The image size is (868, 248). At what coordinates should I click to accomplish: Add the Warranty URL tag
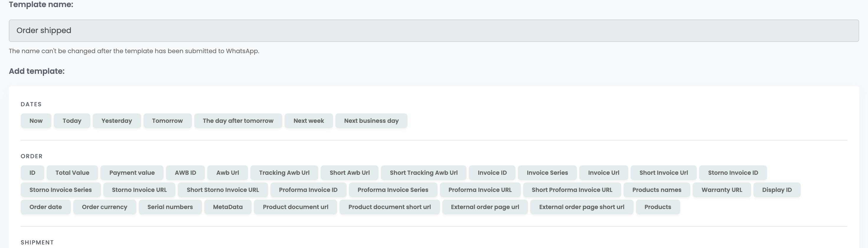pyautogui.click(x=722, y=190)
